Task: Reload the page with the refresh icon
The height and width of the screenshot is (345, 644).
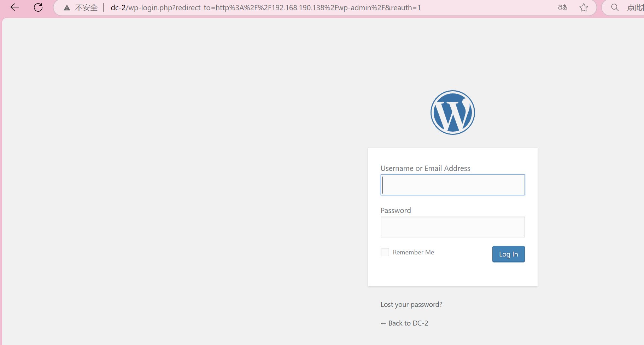Action: tap(38, 7)
